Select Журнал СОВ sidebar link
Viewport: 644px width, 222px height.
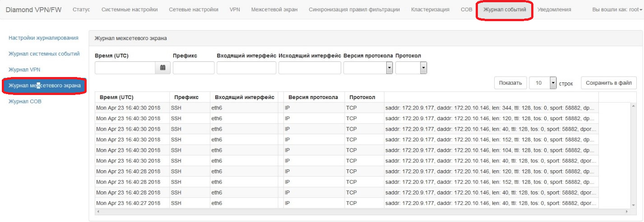pyautogui.click(x=25, y=102)
